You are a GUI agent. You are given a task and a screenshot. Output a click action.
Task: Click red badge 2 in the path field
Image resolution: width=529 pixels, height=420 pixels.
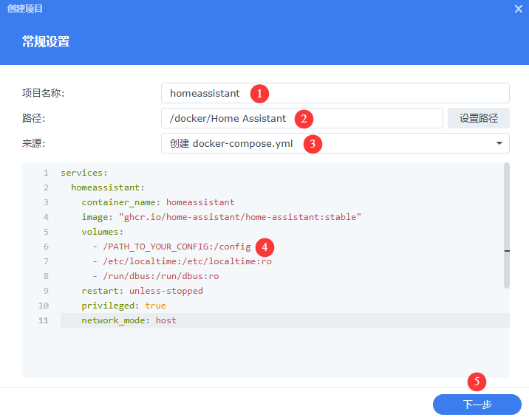pos(303,119)
